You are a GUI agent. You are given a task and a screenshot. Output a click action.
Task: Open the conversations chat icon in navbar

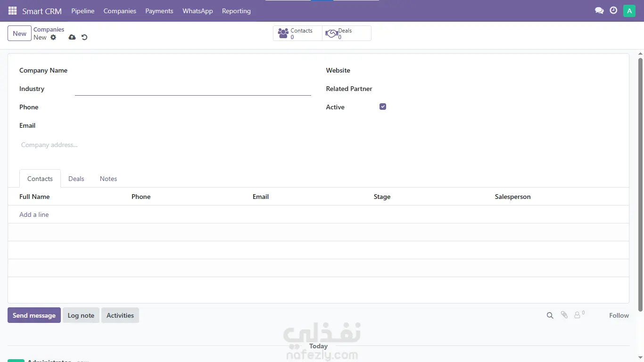pos(599,10)
